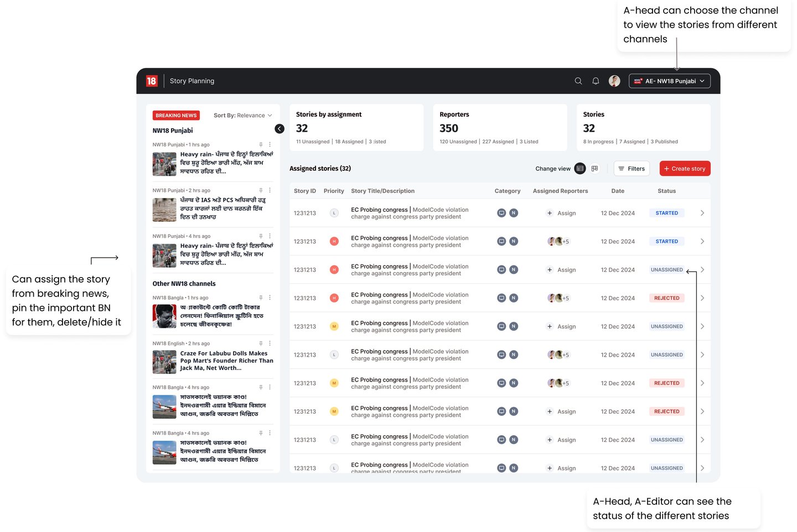
Task: Expand the medium-priority UNASSIGNED story row chevron
Action: (702, 326)
